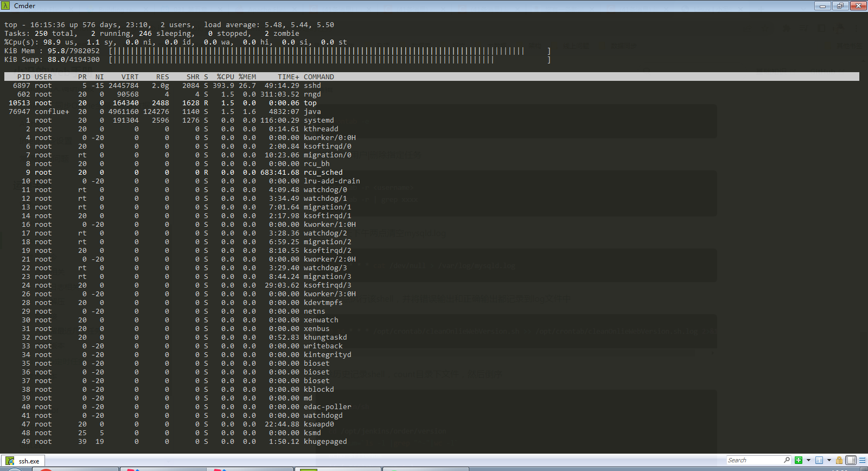Close the Cmder window
868x471 pixels.
click(858, 5)
